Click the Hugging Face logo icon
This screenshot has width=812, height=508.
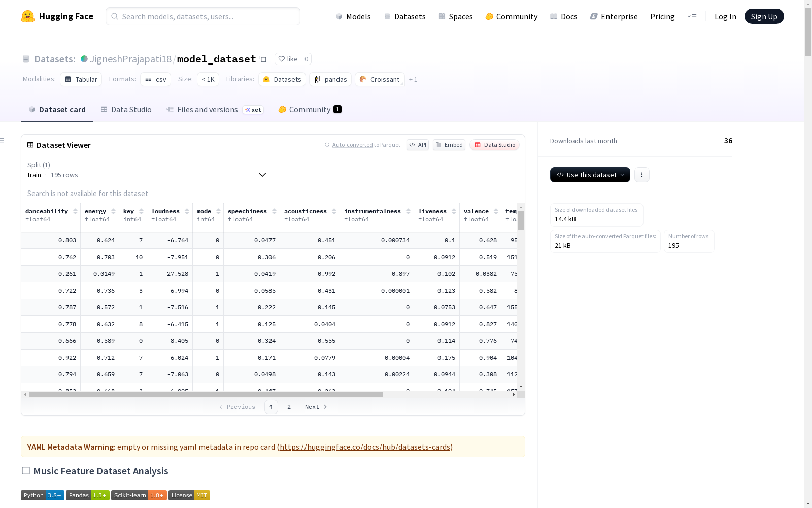[28, 16]
